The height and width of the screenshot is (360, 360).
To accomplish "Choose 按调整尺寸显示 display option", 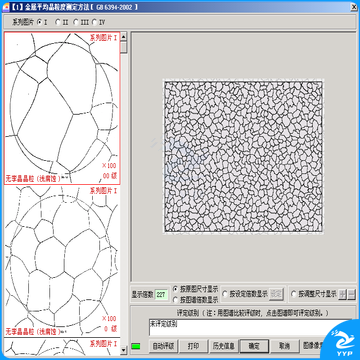I will [294, 294].
